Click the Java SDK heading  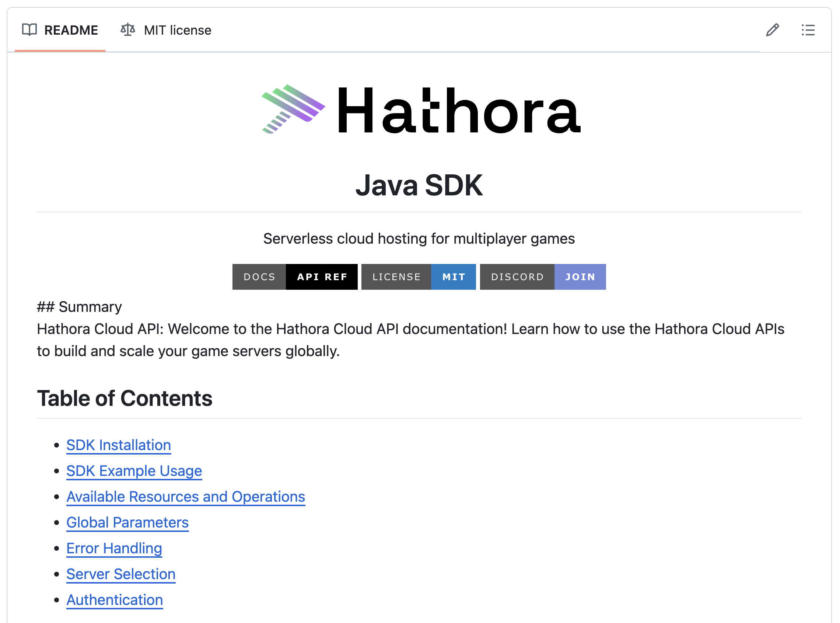(419, 185)
